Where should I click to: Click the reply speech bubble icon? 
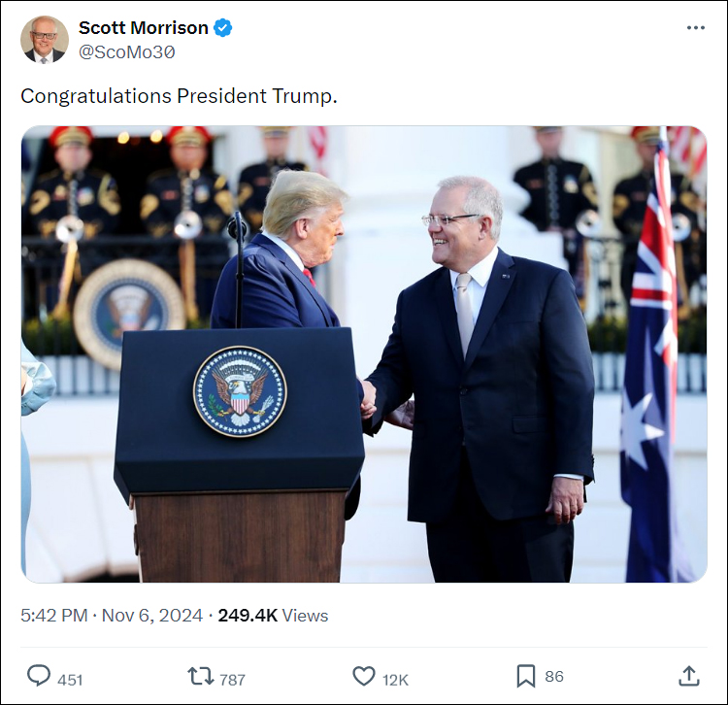click(39, 675)
